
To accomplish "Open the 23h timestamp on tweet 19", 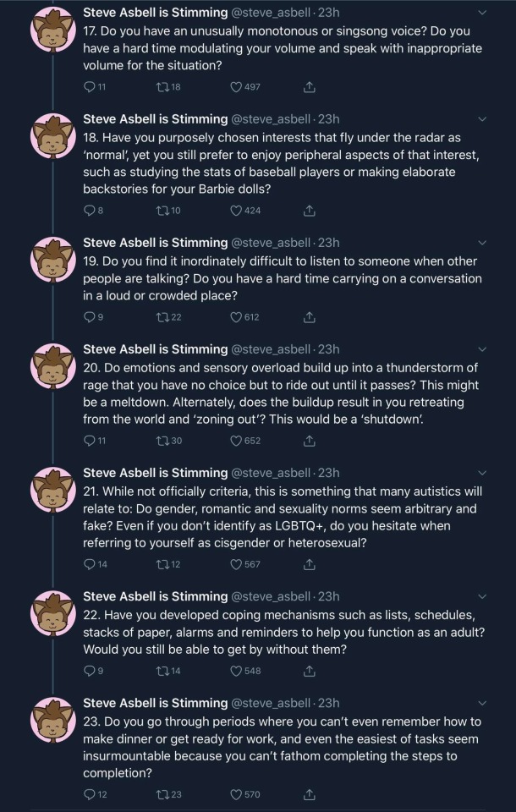I will pyautogui.click(x=328, y=243).
